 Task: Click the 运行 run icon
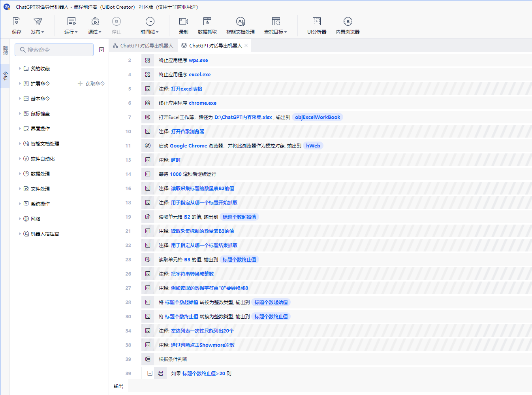pos(71,21)
